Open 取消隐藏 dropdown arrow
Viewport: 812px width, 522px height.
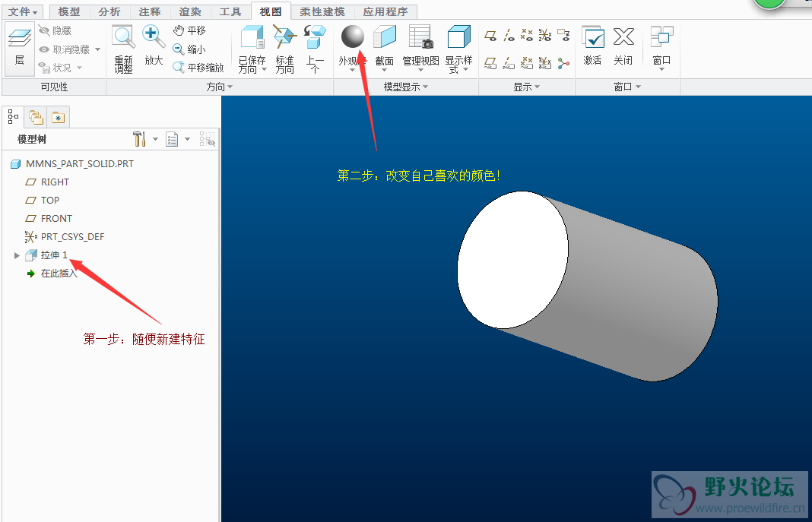97,49
